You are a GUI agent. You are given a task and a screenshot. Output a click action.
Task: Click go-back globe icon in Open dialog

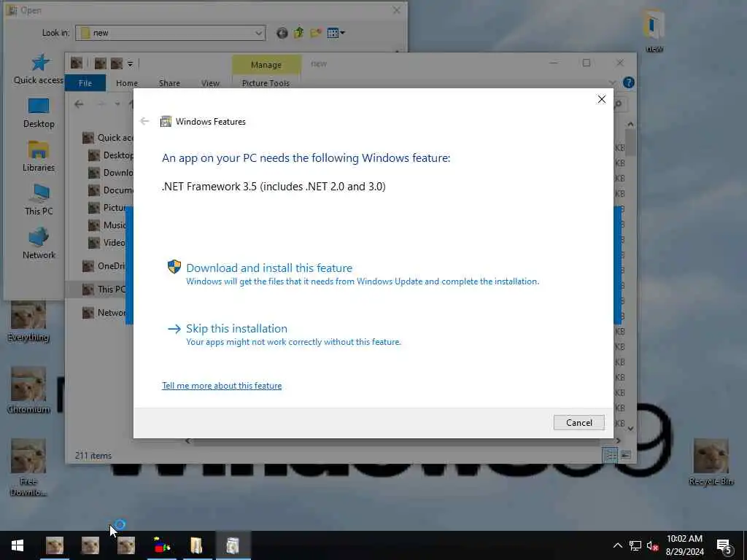pyautogui.click(x=282, y=33)
